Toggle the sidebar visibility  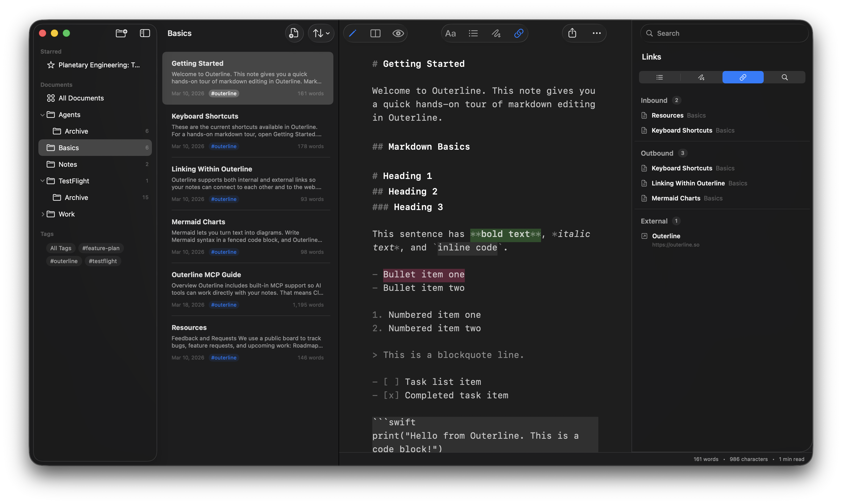tap(144, 33)
